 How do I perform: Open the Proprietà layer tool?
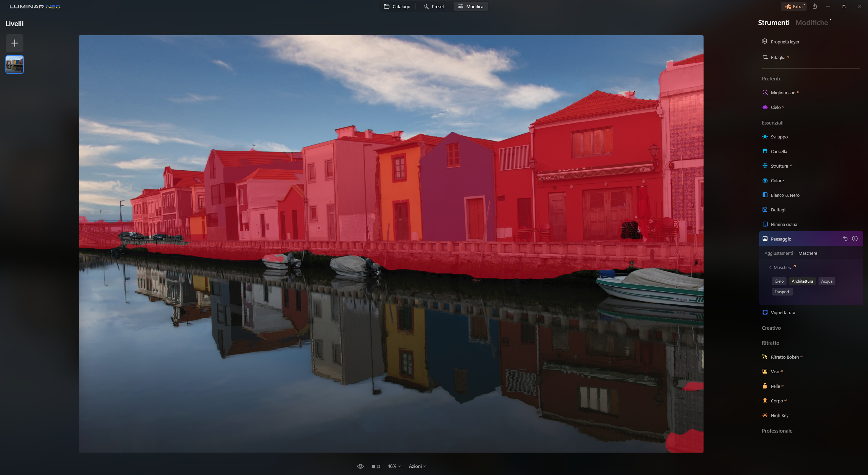[x=785, y=42]
